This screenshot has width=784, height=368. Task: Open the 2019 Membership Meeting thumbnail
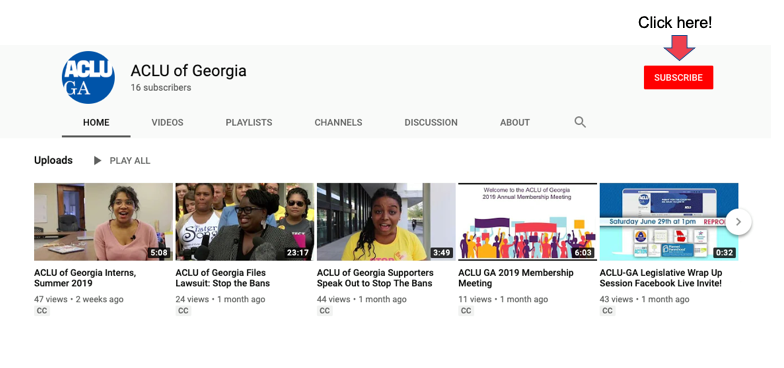pos(528,222)
